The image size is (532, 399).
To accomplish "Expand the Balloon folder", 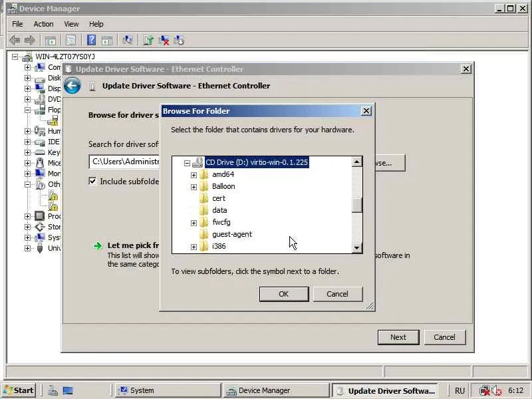I will [x=194, y=187].
